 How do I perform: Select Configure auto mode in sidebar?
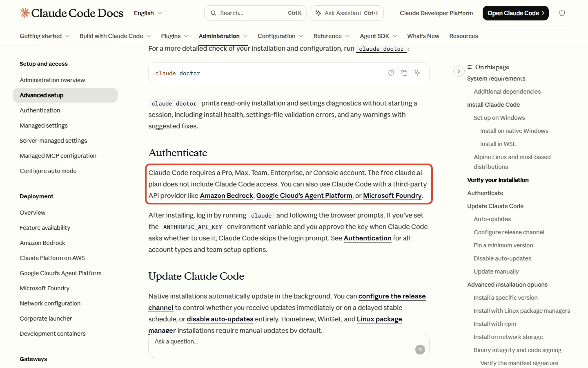(x=48, y=171)
